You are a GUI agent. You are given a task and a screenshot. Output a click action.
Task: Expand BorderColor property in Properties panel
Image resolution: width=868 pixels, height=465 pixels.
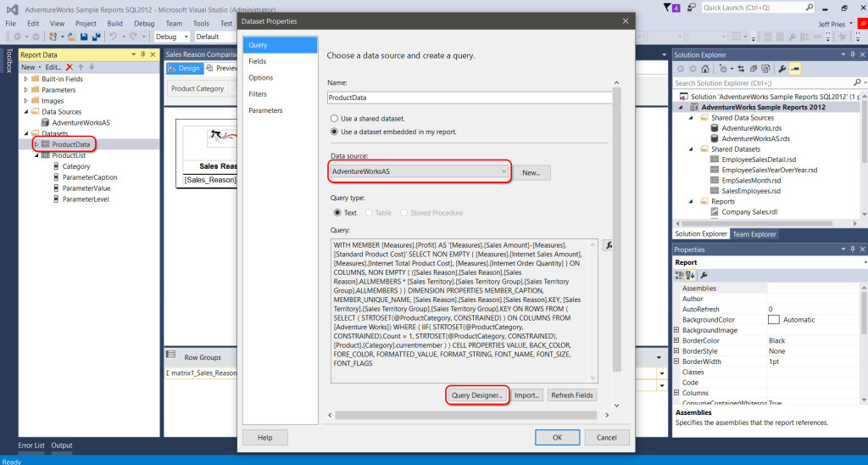pyautogui.click(x=676, y=340)
